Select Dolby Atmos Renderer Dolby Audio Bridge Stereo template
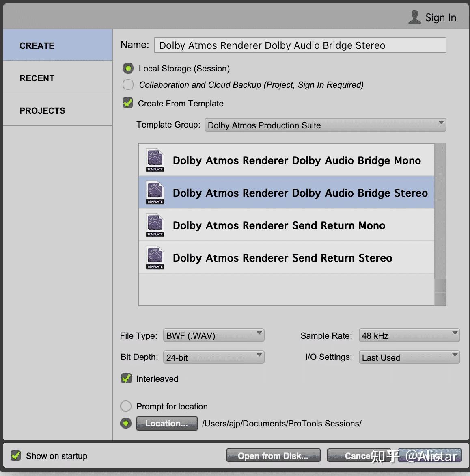The height and width of the screenshot is (476, 470). click(x=287, y=193)
